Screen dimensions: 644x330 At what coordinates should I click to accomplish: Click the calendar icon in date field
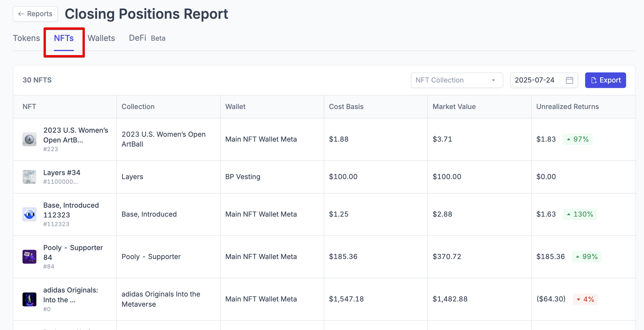coord(569,80)
